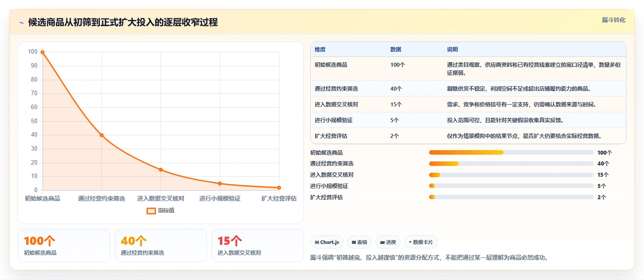644x280 pixels.
Task: Click the 5个 value beside the progress bar
Action: pos(602,186)
